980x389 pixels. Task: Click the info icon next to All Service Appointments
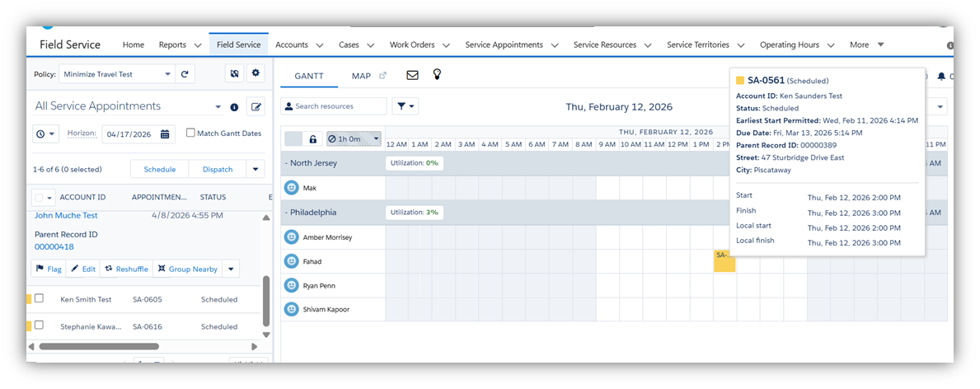tap(234, 108)
